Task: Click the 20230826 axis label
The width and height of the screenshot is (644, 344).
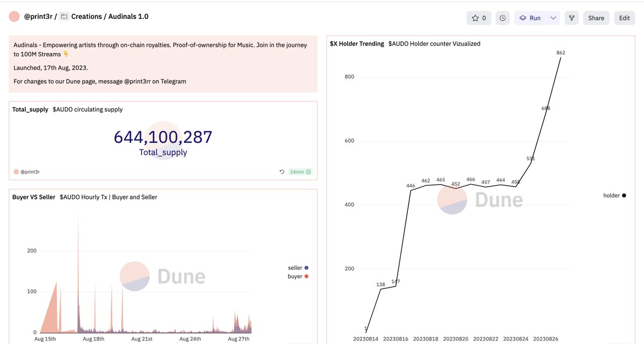Action: (546, 339)
